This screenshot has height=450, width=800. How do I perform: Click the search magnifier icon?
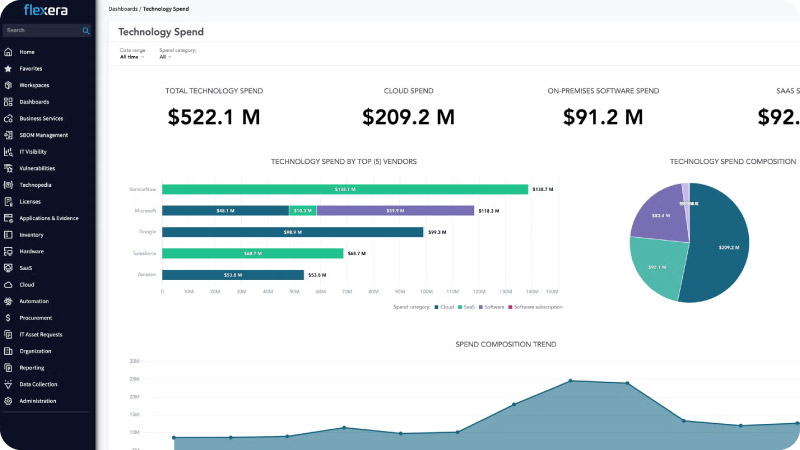coord(86,31)
